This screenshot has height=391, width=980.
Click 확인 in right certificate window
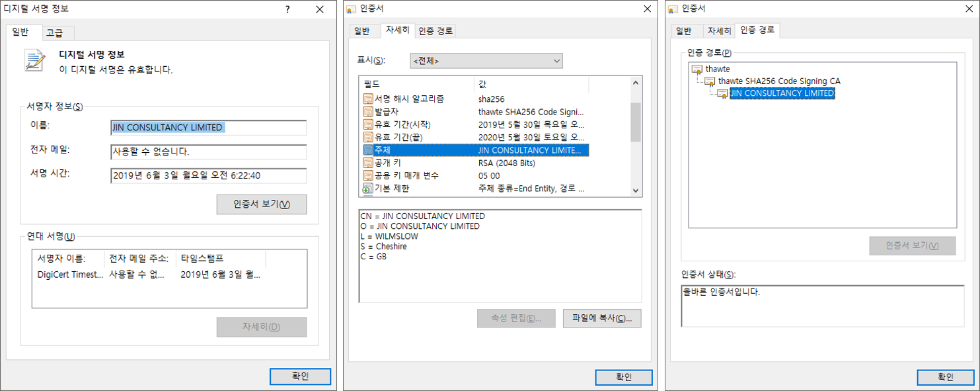(946, 377)
